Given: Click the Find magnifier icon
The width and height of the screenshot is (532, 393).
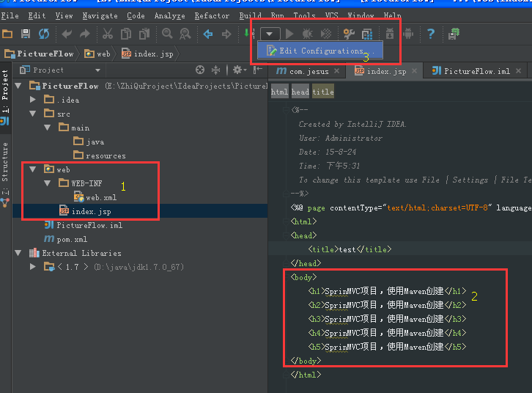Looking at the screenshot, I should [167, 34].
